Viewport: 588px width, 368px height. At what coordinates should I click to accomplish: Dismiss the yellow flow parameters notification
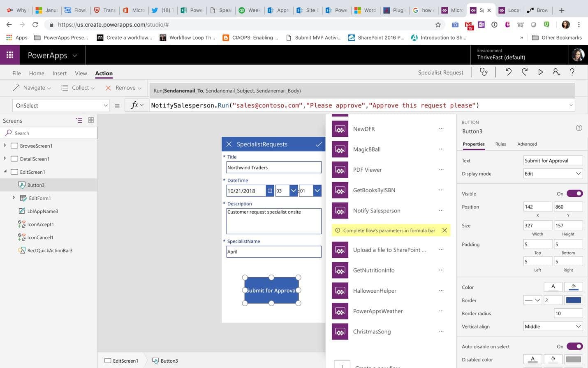pyautogui.click(x=444, y=230)
